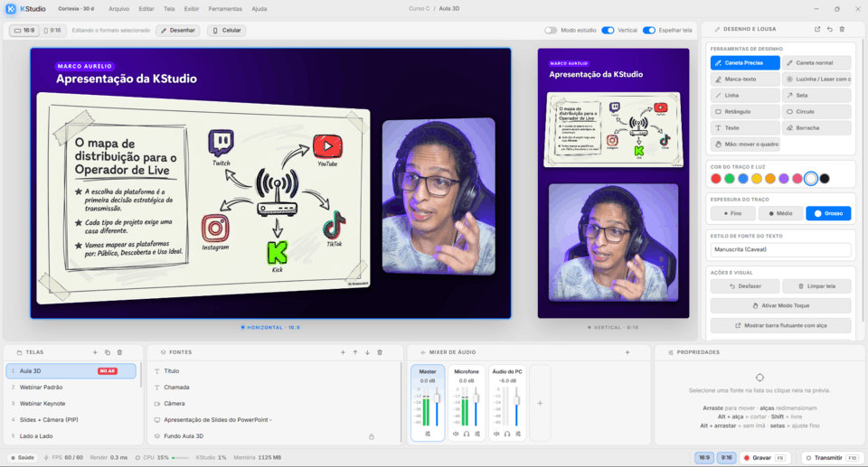
Task: Open the Ajuda menu
Action: 259,9
